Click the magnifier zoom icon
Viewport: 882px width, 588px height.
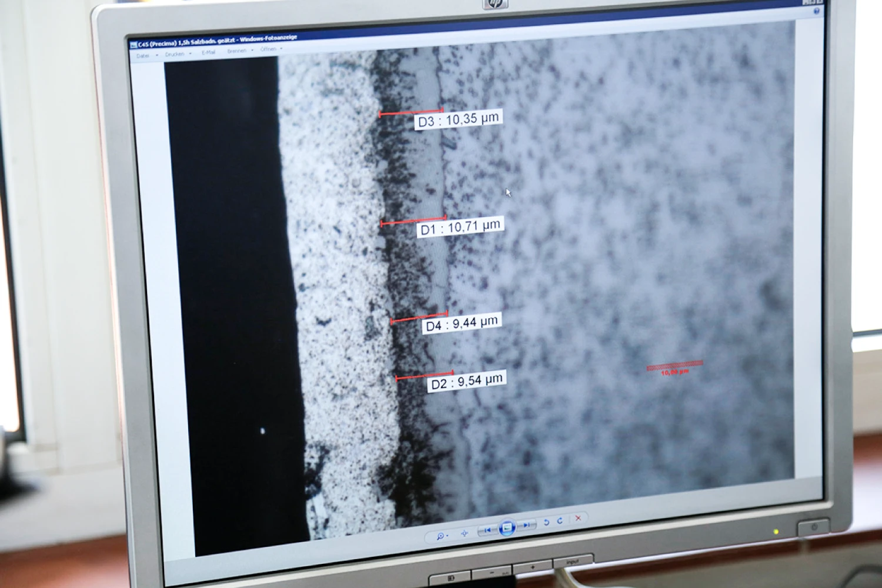click(x=440, y=536)
